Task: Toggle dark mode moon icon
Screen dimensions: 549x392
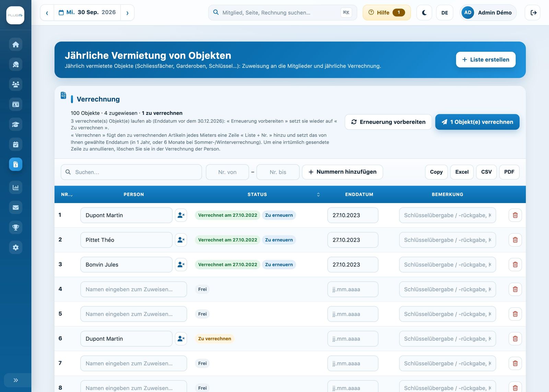Action: (x=424, y=13)
